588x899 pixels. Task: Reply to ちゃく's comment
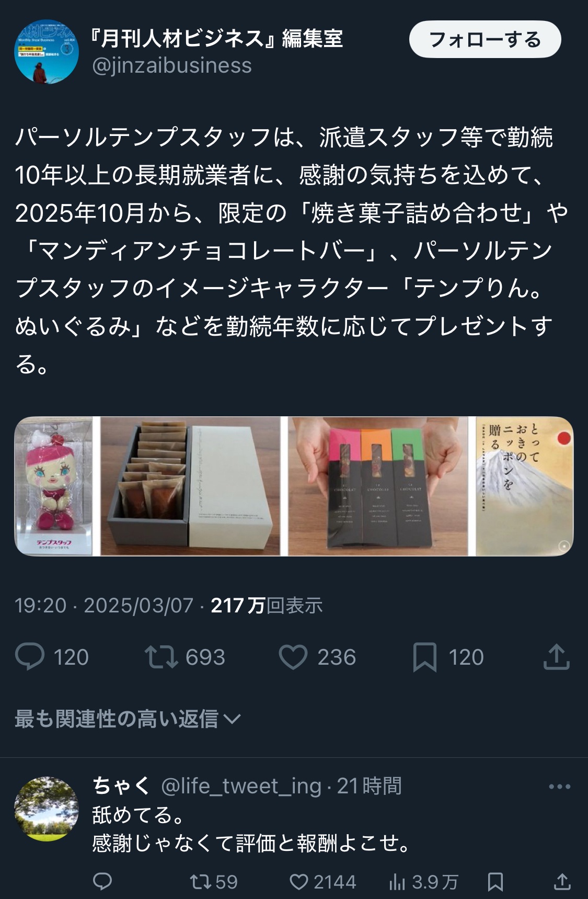pyautogui.click(x=102, y=882)
